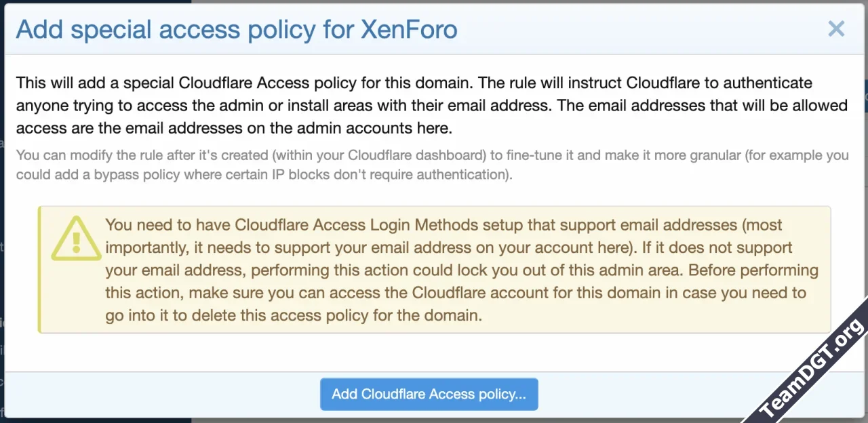Screen dimensions: 868x423
Task: Select the dialog title text
Action: pos(237,29)
